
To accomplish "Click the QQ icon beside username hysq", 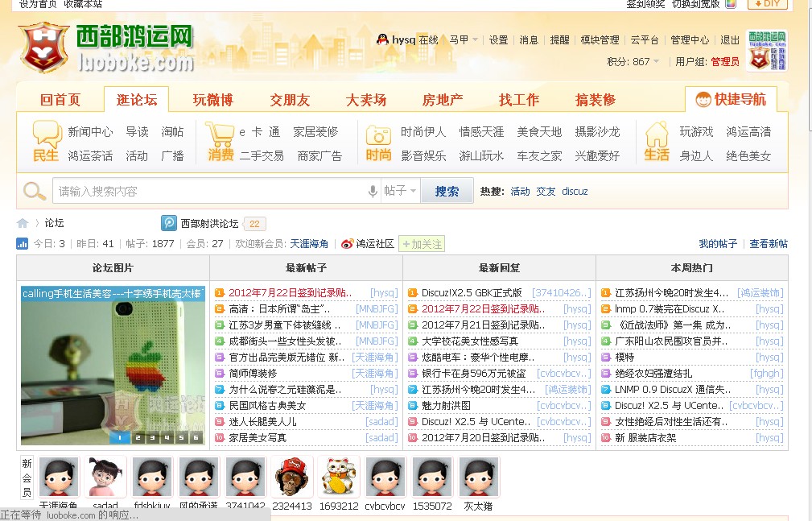I will pyautogui.click(x=381, y=39).
